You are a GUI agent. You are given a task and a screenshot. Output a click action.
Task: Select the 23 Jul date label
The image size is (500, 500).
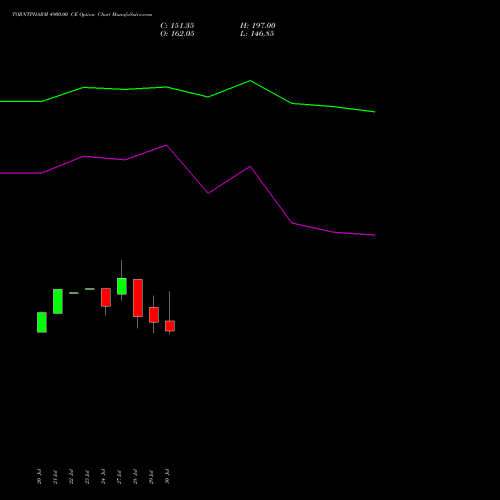pos(87,477)
